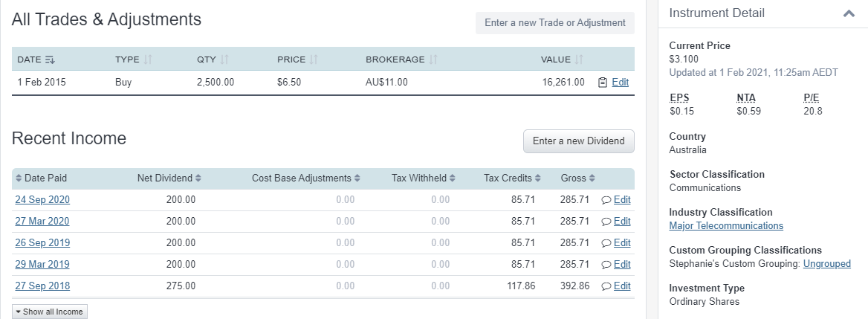The height and width of the screenshot is (319, 868).
Task: Sort income by Cost Base Adjustments
Action: tap(305, 178)
